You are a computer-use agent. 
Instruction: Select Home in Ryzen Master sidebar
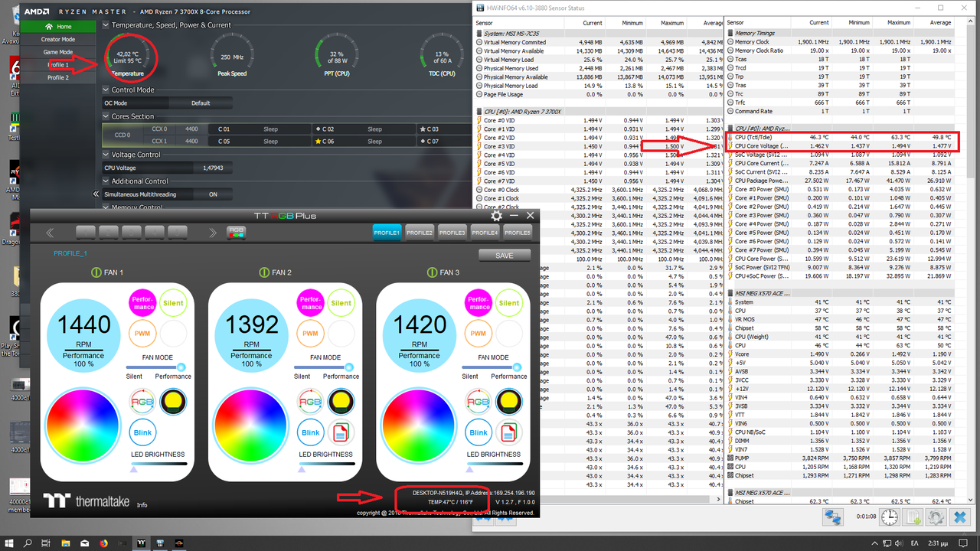pyautogui.click(x=58, y=27)
